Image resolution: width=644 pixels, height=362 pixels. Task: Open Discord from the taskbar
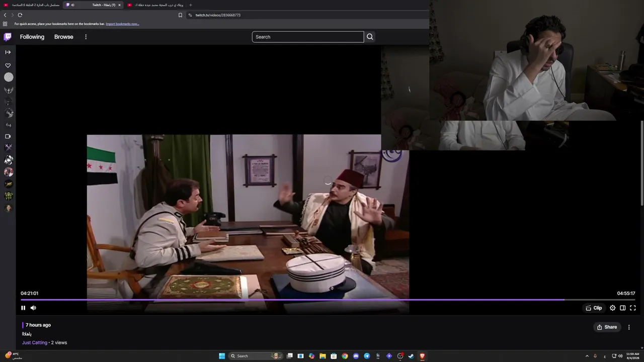click(356, 356)
